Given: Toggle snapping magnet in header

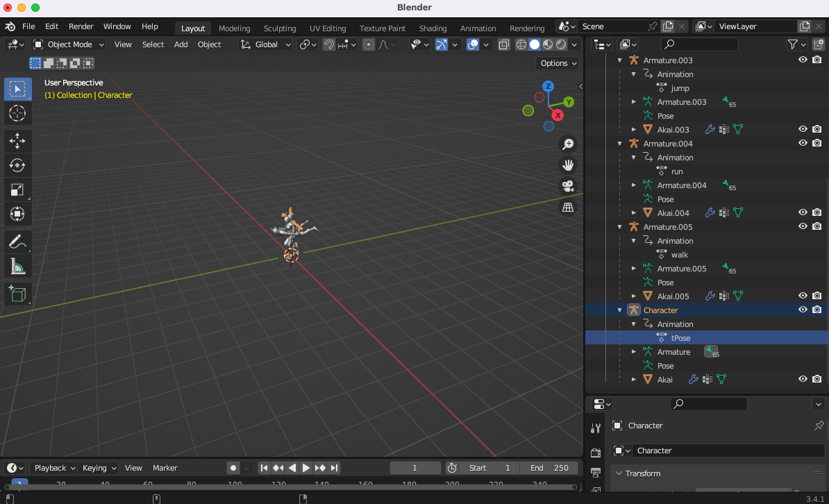Looking at the screenshot, I should point(329,44).
